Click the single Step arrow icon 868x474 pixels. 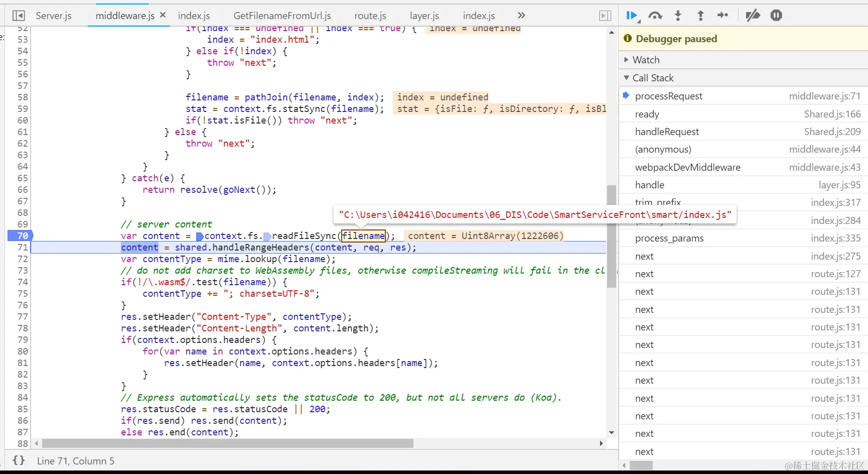coord(723,16)
